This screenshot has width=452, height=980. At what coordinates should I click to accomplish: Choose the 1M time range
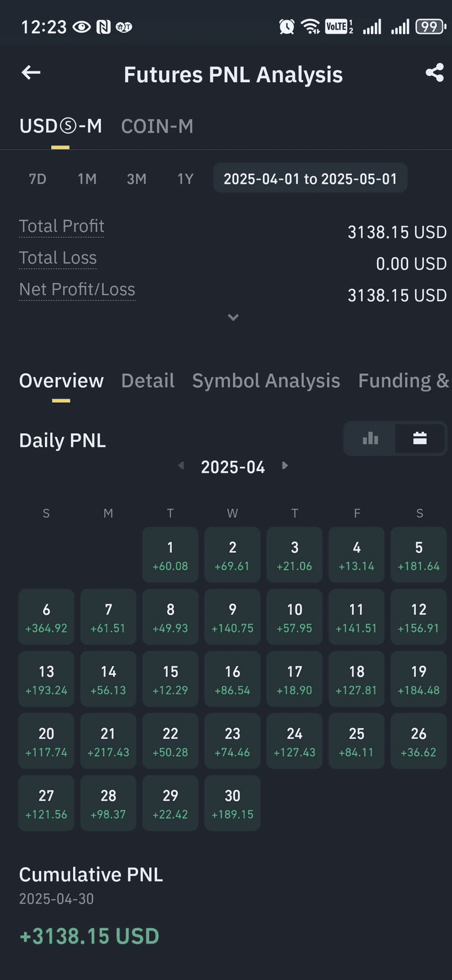click(87, 179)
